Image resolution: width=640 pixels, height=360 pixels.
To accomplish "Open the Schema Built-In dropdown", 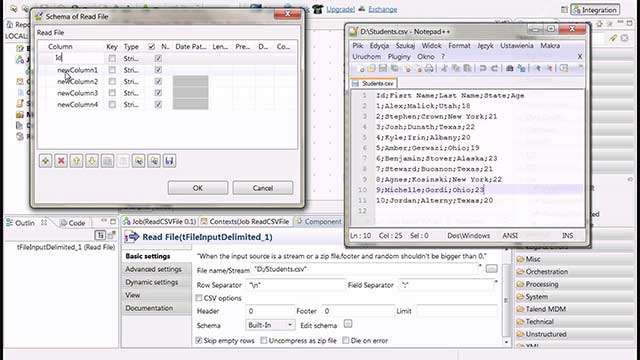I will 270,325.
